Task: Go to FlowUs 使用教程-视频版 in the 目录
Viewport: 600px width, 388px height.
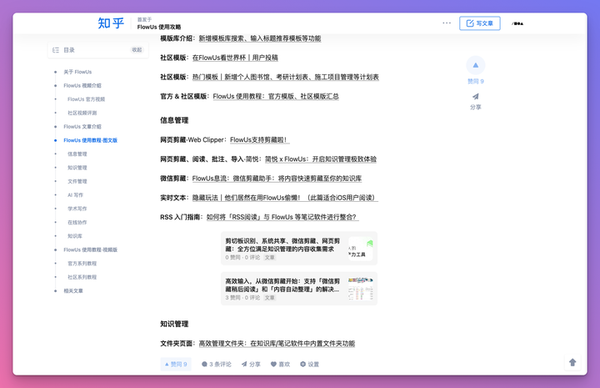Action: [x=90, y=250]
